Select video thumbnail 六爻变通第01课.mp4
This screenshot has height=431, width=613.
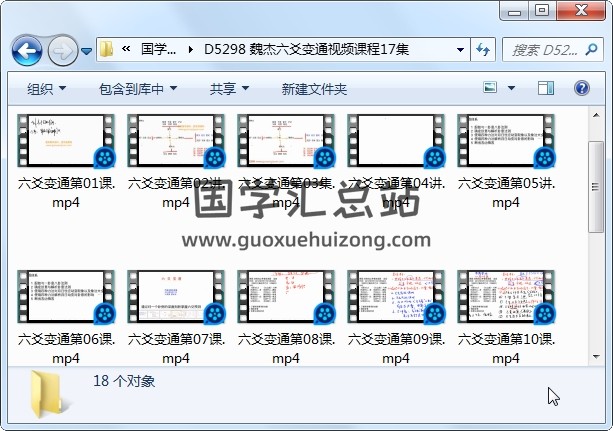[x=66, y=141]
